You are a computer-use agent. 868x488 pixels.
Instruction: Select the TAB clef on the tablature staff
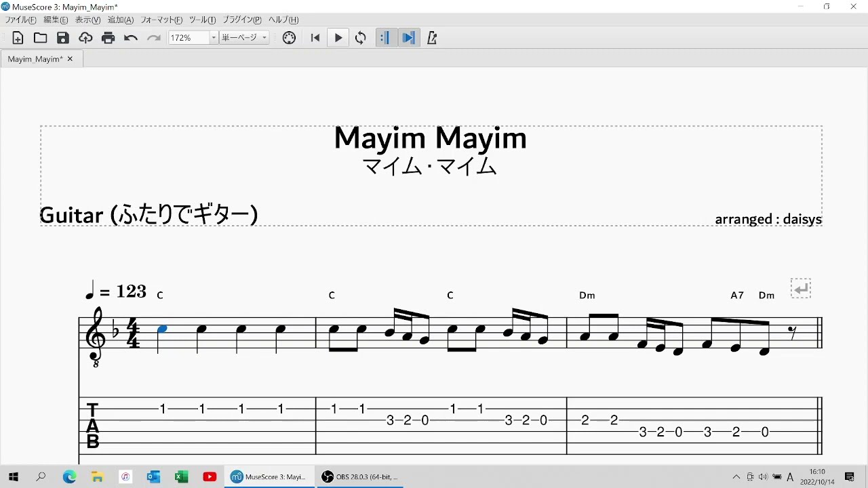[x=93, y=426]
